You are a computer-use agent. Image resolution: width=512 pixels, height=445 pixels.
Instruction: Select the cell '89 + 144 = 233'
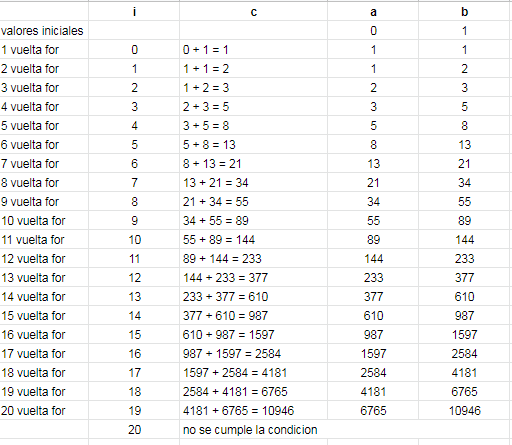253,258
